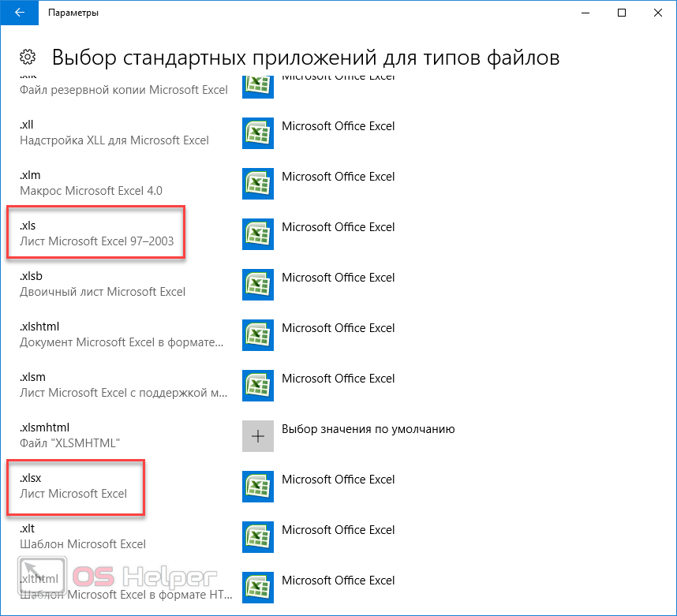The height and width of the screenshot is (616, 677).
Task: Click Параметры window title
Action: [x=73, y=13]
